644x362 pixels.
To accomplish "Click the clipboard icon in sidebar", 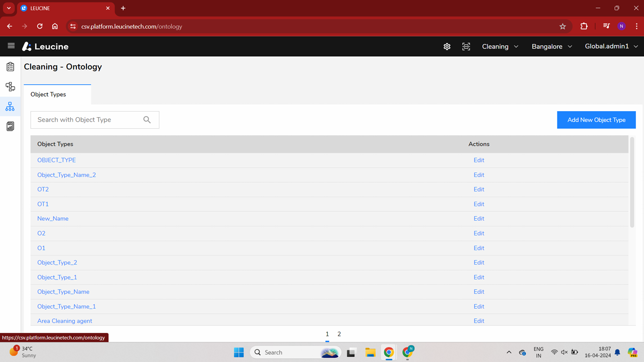I will click(x=10, y=67).
